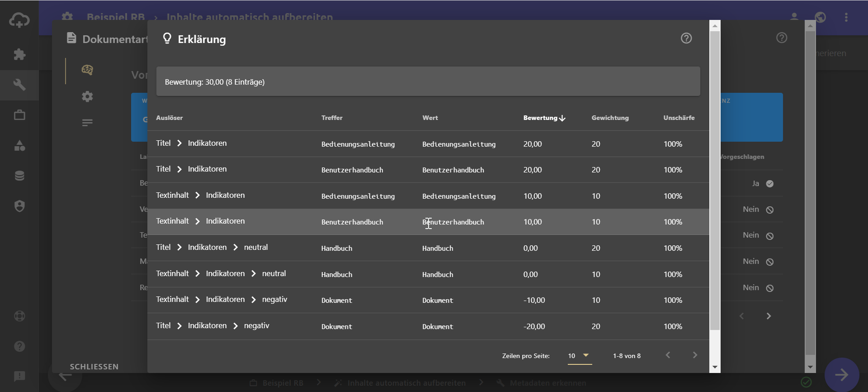Click highlighted Textinhalt row Benutzerhandbuch Wert
Screen dimensions: 868x392
pos(453,222)
